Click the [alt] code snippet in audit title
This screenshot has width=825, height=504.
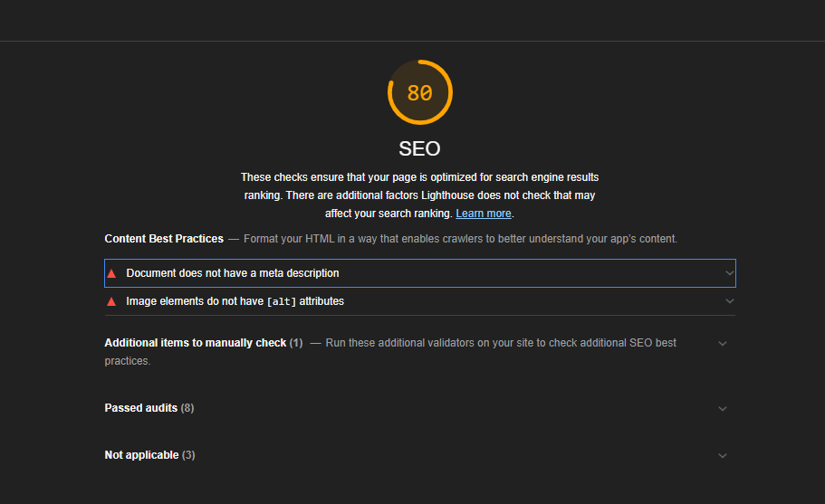pyautogui.click(x=281, y=301)
